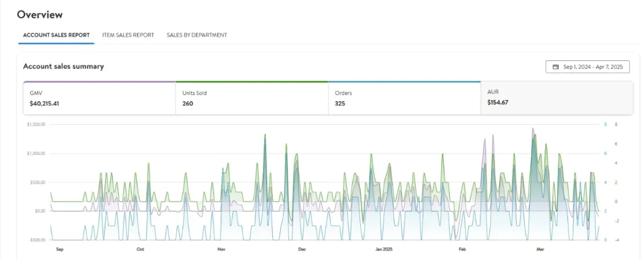Switch to Item Sales Report tab
644x259 pixels.
pyautogui.click(x=128, y=35)
